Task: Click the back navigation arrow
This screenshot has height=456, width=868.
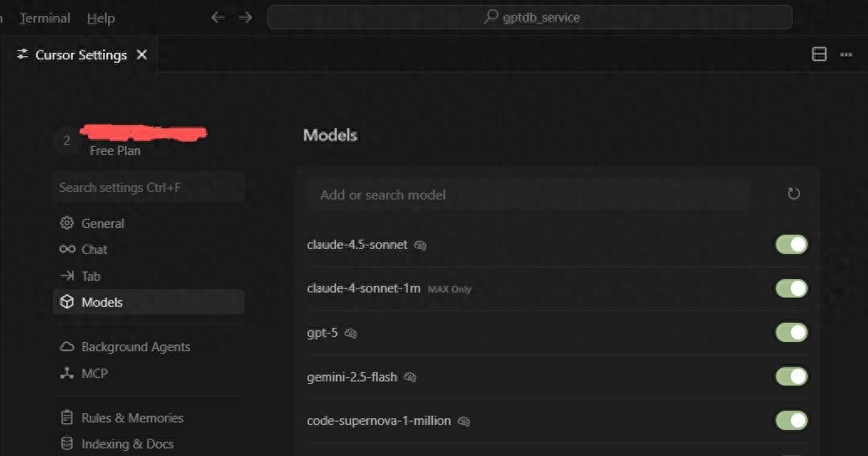Action: pyautogui.click(x=218, y=18)
